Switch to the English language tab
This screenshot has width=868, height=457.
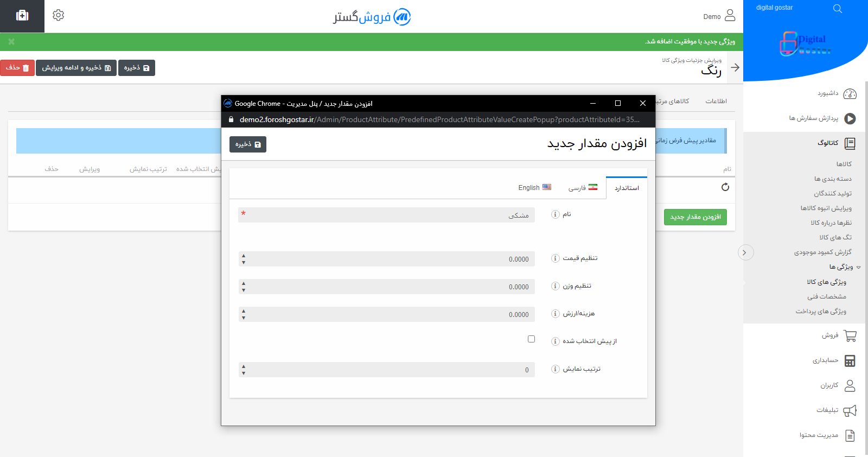pyautogui.click(x=534, y=188)
